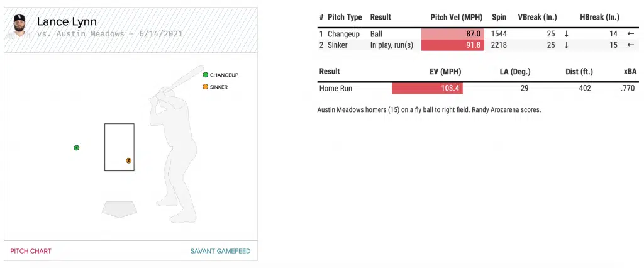The height and width of the screenshot is (268, 644).
Task: Click the Austin Meadows homers description text
Action: 430,110
